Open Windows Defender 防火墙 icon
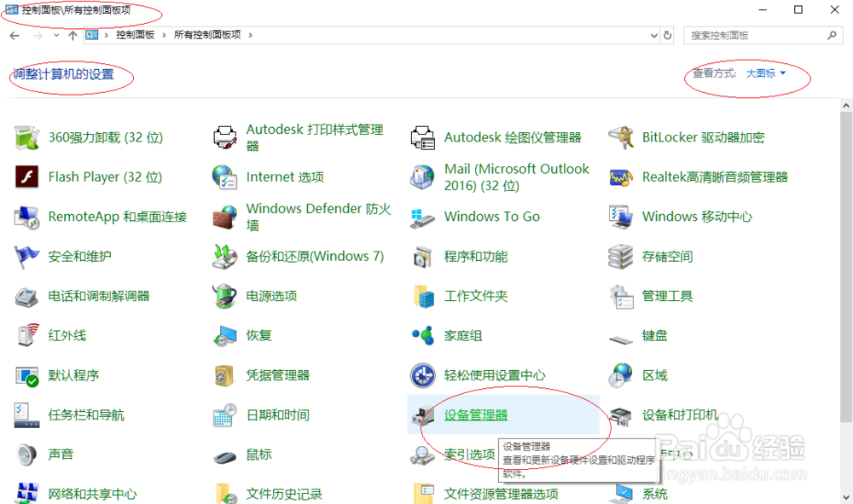The image size is (853, 504). [224, 217]
